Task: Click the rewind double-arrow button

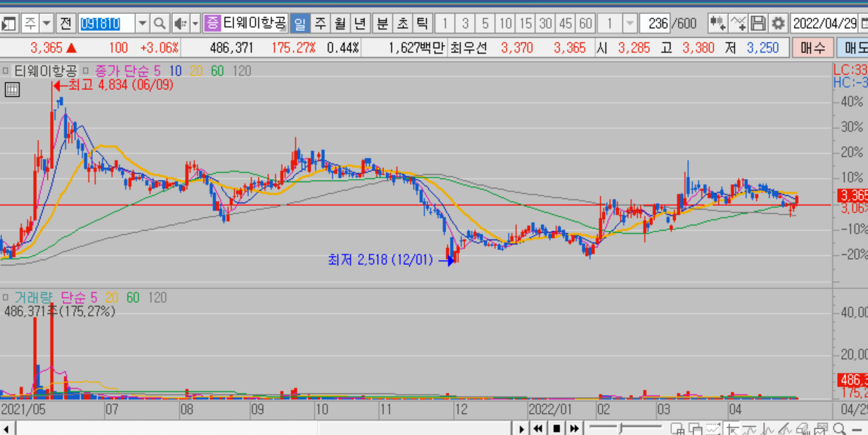Action: pyautogui.click(x=538, y=429)
